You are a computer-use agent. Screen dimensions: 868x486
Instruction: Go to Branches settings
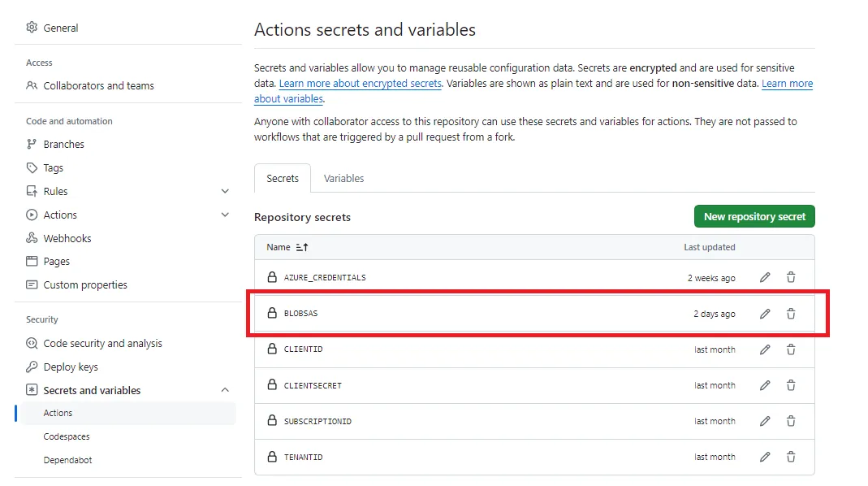(63, 144)
